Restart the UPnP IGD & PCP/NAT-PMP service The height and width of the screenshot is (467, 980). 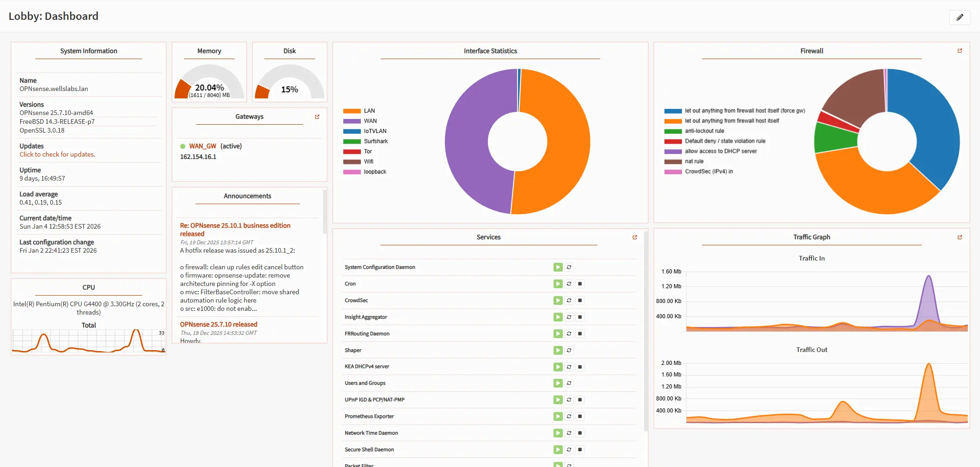click(569, 400)
